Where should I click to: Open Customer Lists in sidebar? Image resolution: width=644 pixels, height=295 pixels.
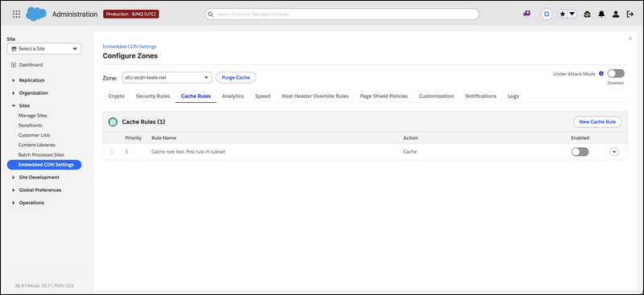pyautogui.click(x=34, y=135)
